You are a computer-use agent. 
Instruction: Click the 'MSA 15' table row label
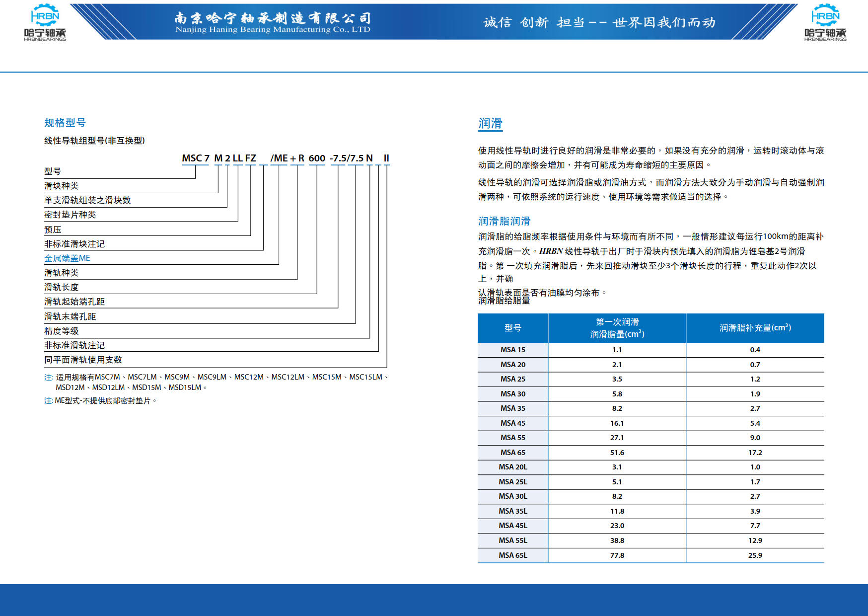click(x=513, y=350)
